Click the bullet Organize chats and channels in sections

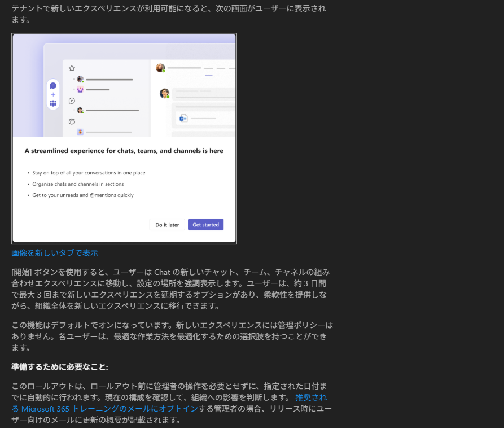(78, 184)
